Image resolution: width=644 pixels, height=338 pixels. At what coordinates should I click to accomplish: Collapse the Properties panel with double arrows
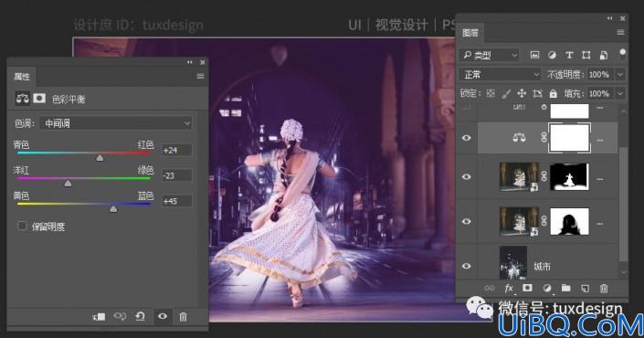coord(190,62)
